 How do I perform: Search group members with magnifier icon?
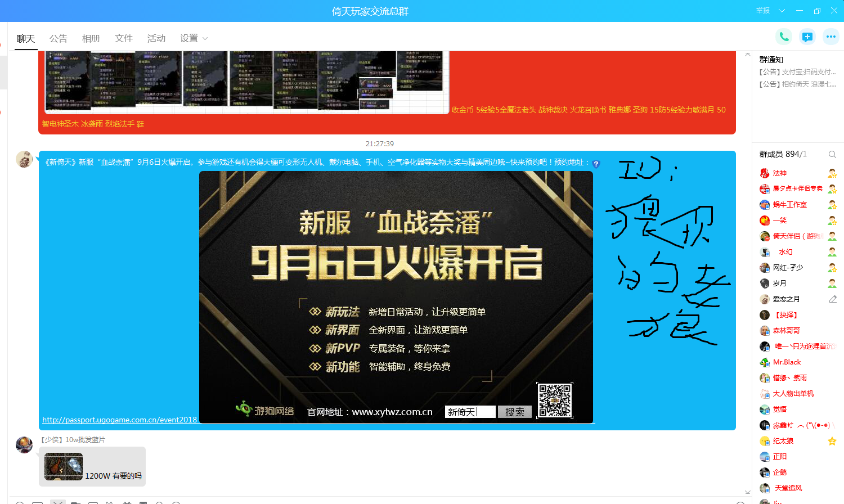point(832,154)
